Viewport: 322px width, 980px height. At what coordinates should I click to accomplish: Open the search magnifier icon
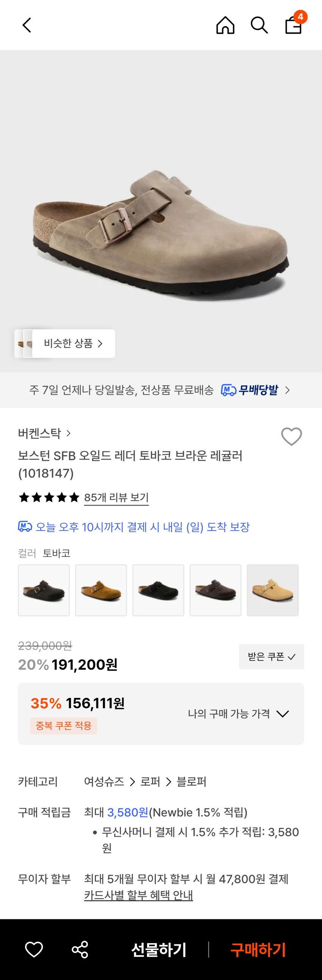coord(259,25)
